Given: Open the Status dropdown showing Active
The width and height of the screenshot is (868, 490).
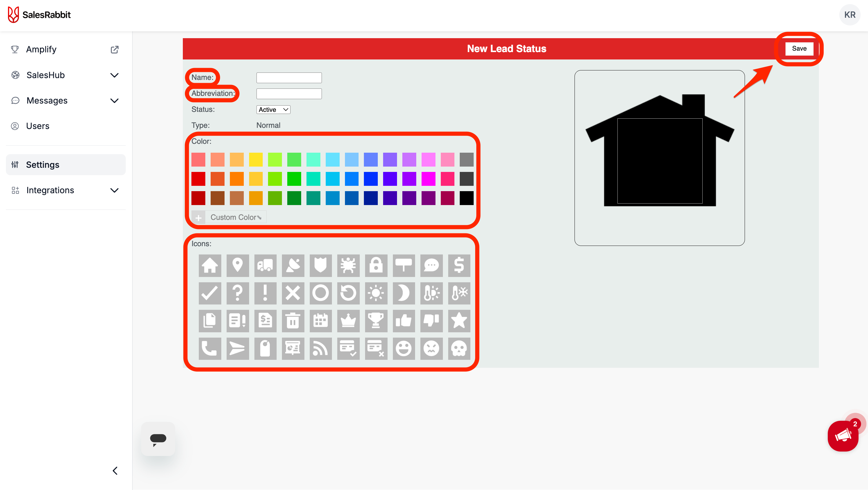Looking at the screenshot, I should tap(273, 109).
